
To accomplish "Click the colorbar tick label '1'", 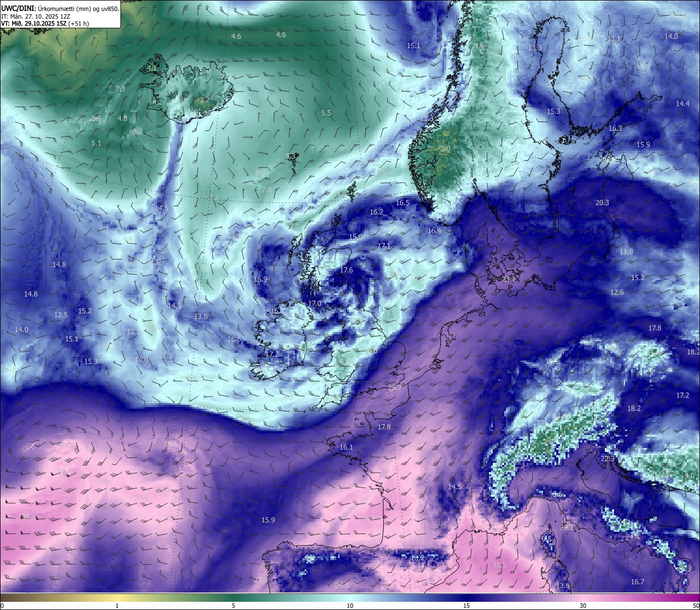I will pyautogui.click(x=117, y=606).
